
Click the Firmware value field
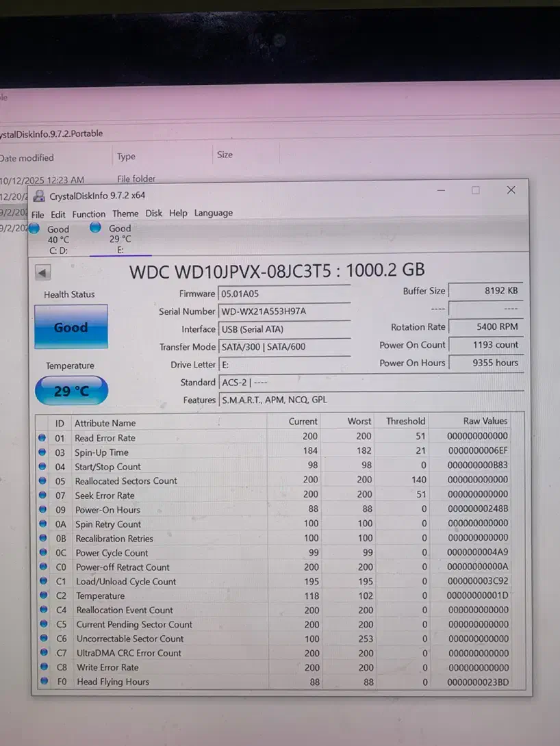(283, 294)
